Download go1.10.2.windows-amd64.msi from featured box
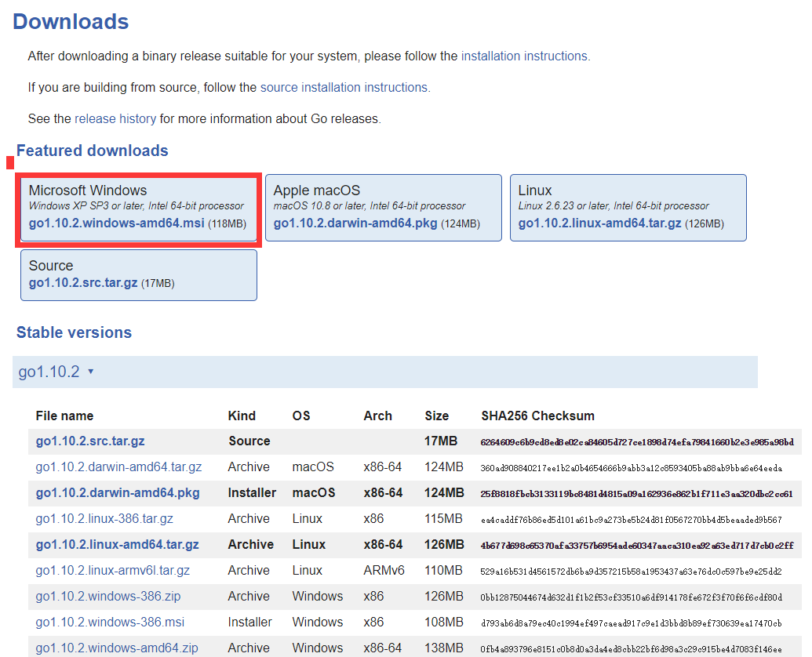This screenshot has height=657, width=812. pos(117,223)
